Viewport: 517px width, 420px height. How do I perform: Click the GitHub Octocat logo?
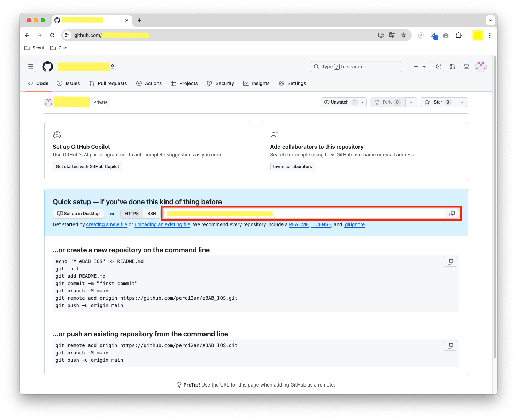(x=48, y=67)
